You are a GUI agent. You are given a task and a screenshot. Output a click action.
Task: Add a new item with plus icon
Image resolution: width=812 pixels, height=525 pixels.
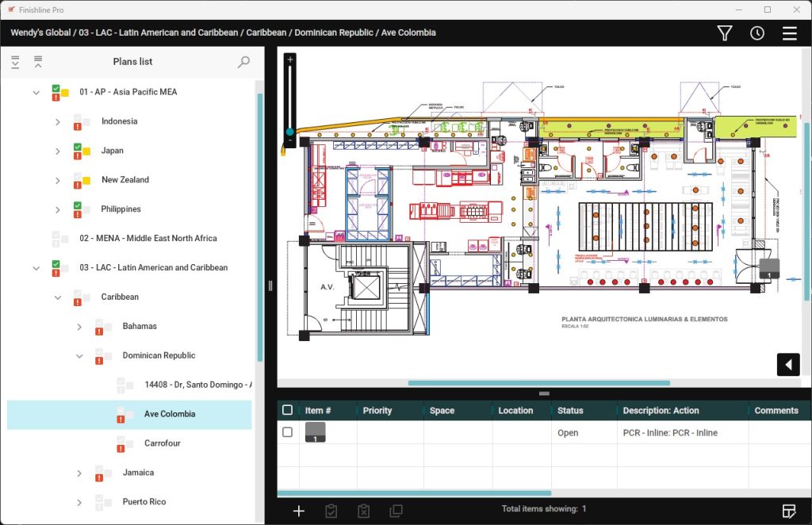[x=299, y=511]
